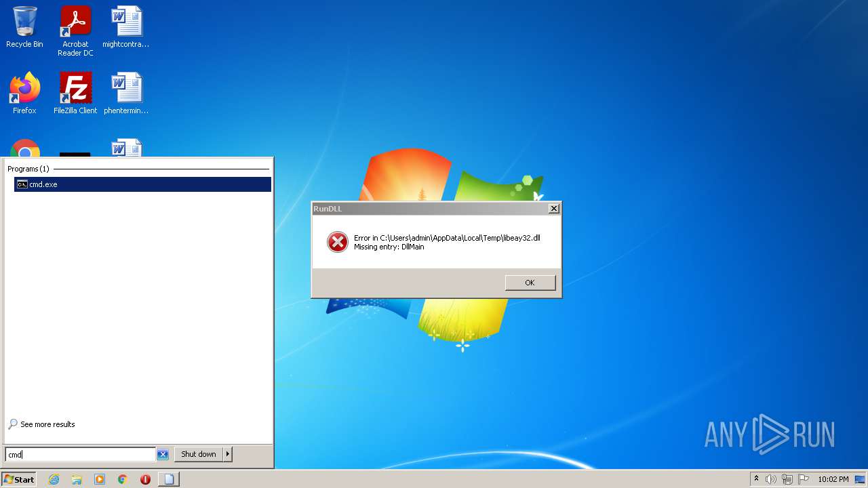
Task: Click the RunDLL dialog error icon
Action: [x=338, y=242]
